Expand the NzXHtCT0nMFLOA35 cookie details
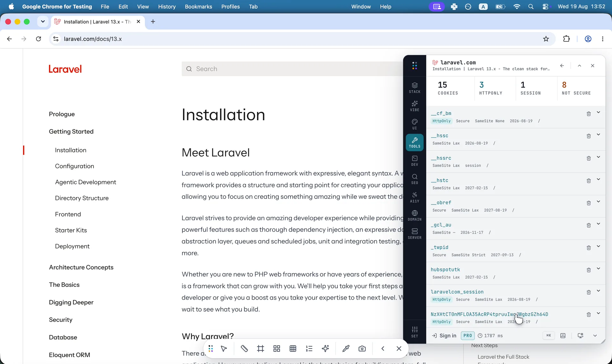This screenshot has width=612, height=364. point(598,313)
